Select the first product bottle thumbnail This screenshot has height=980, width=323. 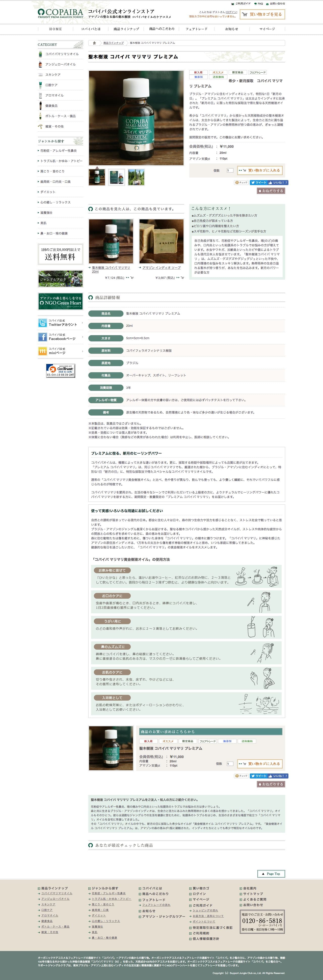[x=97, y=177]
